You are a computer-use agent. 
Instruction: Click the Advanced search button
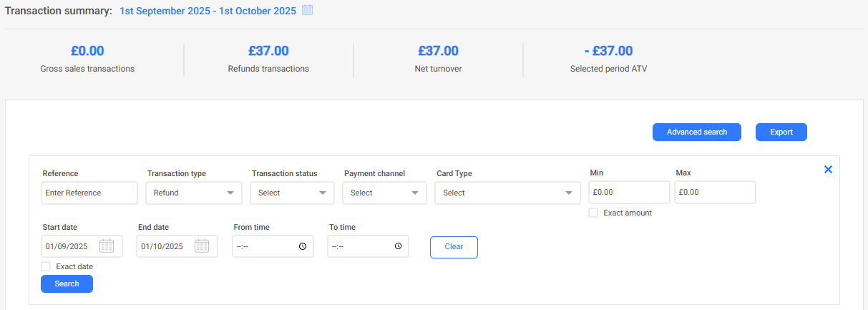point(696,132)
